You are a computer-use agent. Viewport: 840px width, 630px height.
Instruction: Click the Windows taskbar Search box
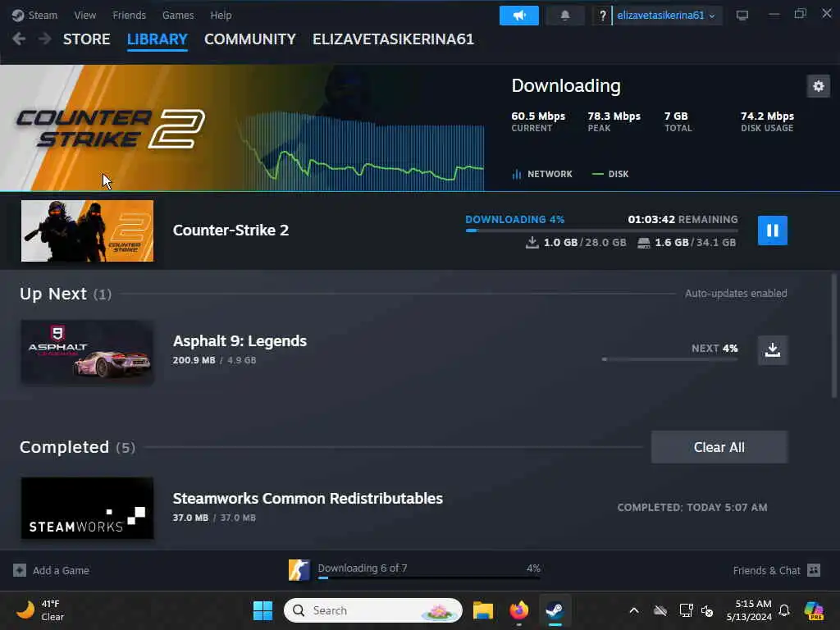click(x=373, y=610)
